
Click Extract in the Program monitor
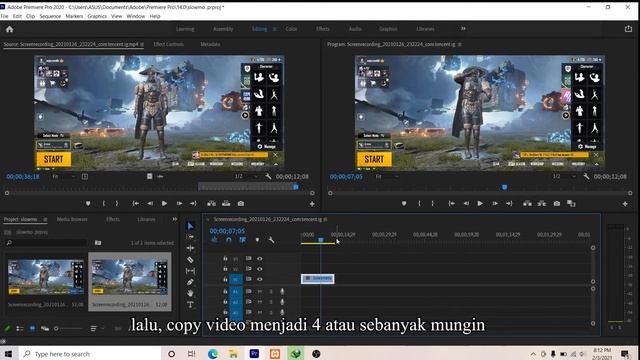point(542,203)
